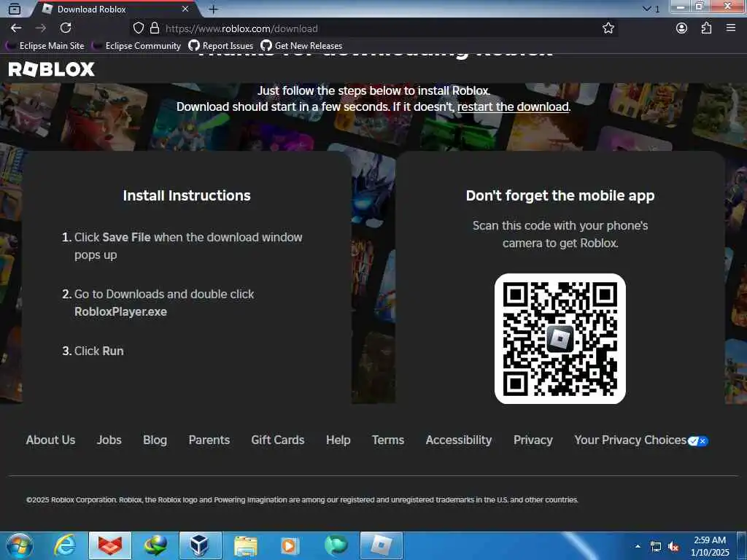
Task: Open About Us footer link
Action: [50, 440]
